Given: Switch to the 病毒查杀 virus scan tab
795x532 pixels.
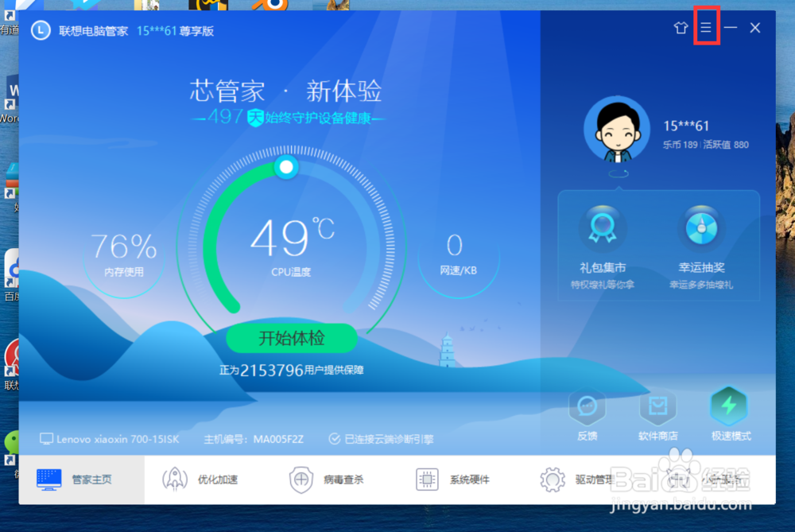Looking at the screenshot, I should tap(326, 480).
